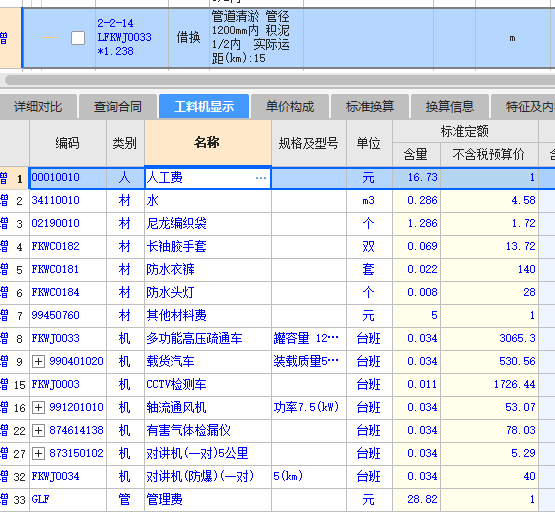
Task: Open the ellipsis button in 人工费 cell
Action: point(261,178)
